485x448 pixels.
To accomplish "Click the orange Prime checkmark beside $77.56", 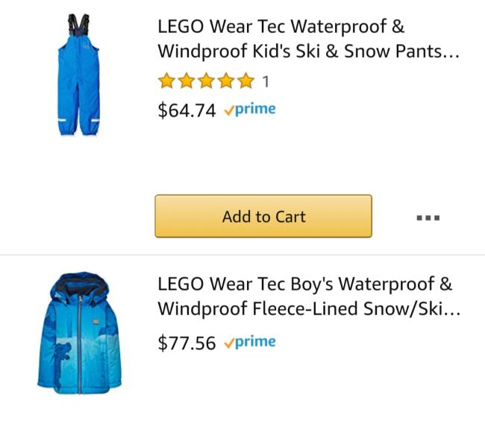I will point(230,343).
